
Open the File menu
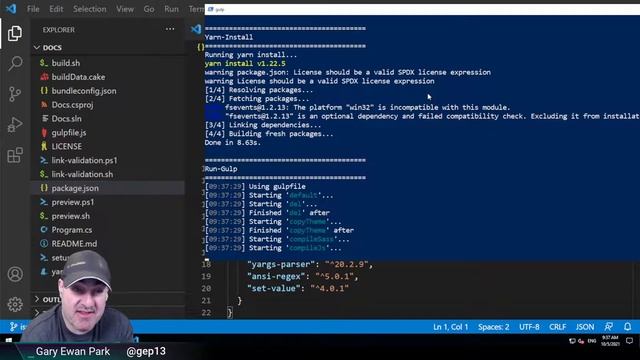pos(33,9)
